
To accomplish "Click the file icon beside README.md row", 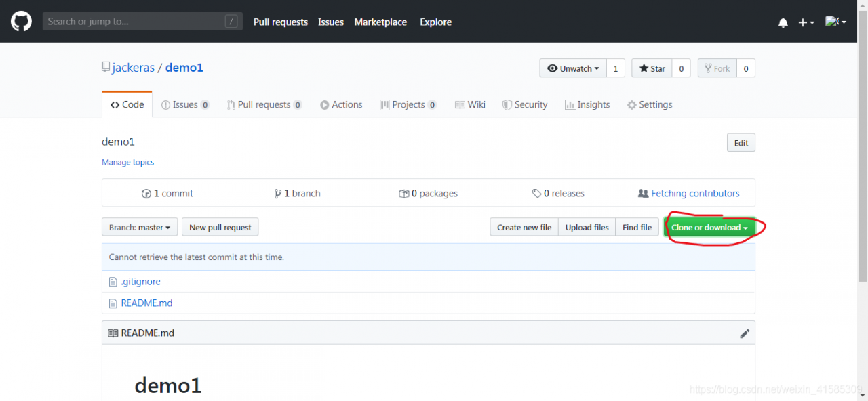I will [113, 303].
